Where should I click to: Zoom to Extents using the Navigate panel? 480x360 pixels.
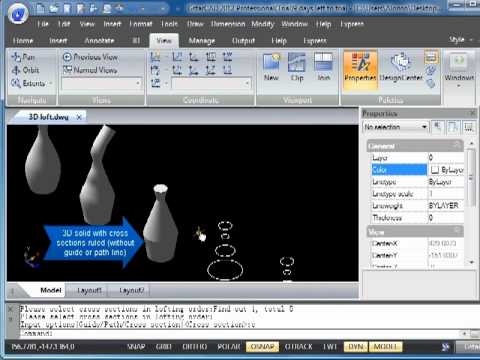[x=28, y=83]
